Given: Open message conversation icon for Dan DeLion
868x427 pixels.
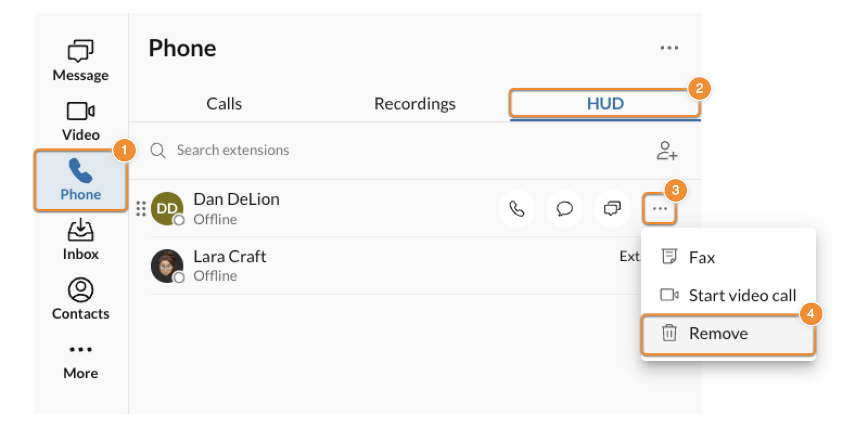Looking at the screenshot, I should click(612, 209).
